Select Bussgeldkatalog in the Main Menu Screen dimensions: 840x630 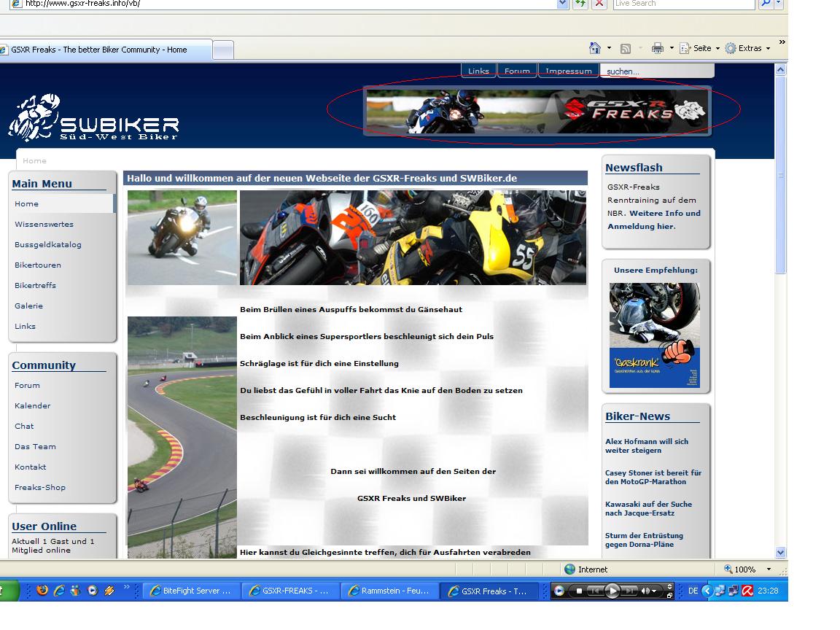48,245
